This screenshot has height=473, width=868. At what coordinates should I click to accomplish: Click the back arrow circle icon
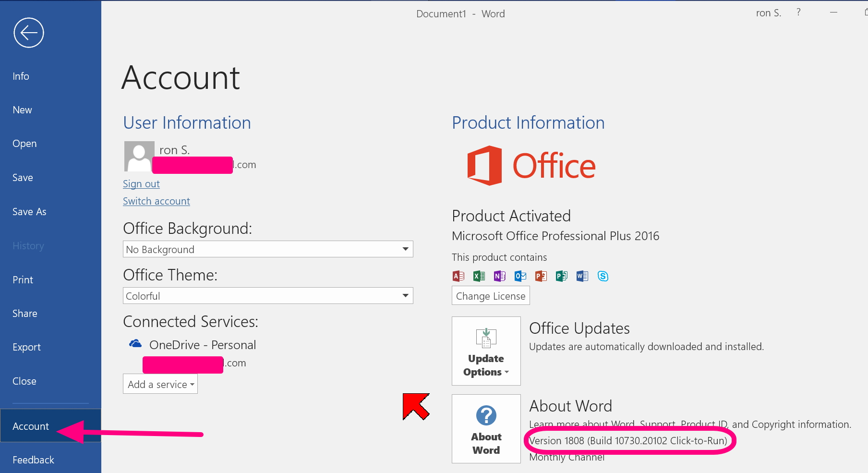coord(29,33)
